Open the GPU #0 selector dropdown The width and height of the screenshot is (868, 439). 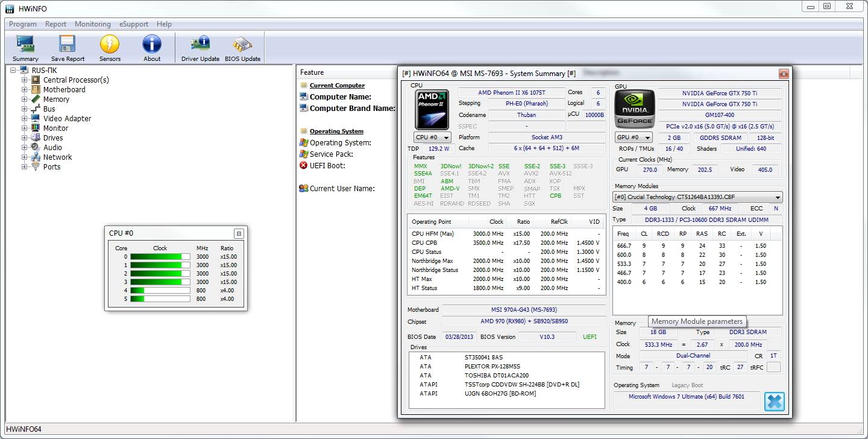pos(634,137)
